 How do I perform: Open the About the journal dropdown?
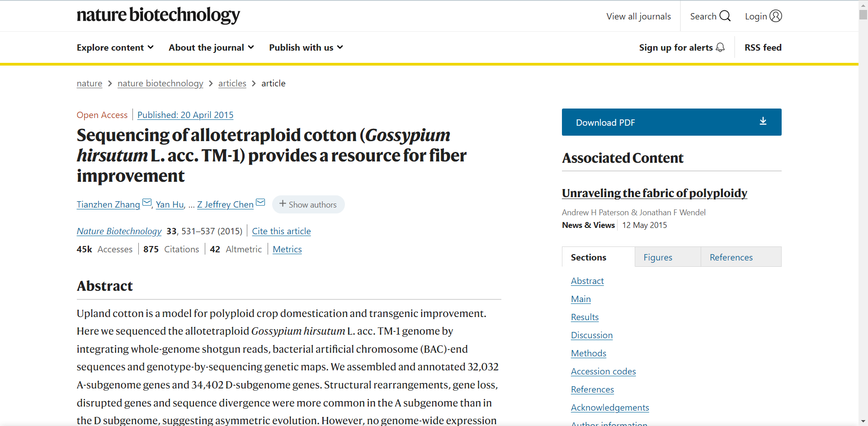(211, 47)
